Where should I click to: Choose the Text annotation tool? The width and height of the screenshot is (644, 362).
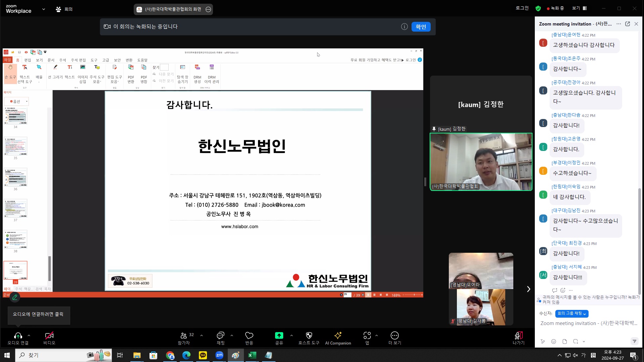tap(70, 72)
